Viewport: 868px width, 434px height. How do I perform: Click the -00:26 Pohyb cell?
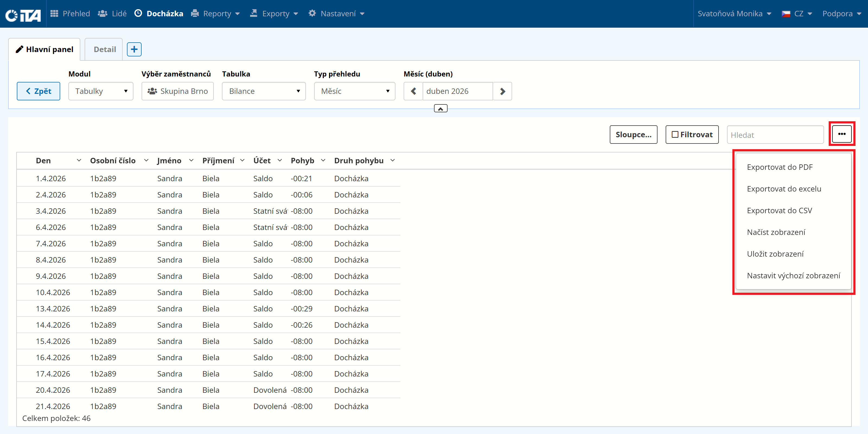[302, 325]
